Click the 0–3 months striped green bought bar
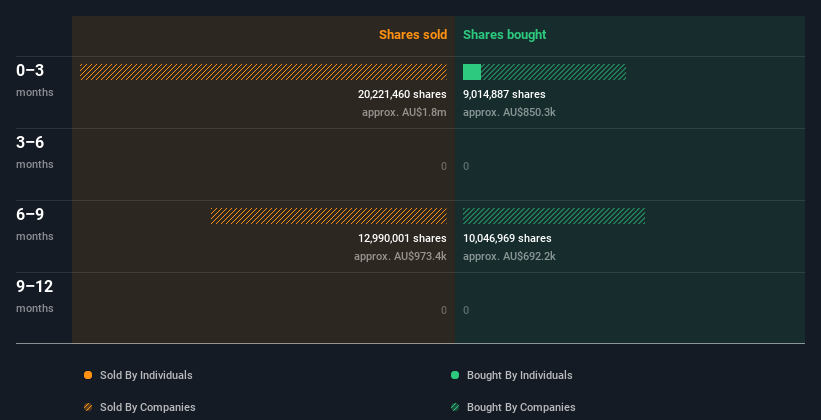 tap(553, 72)
